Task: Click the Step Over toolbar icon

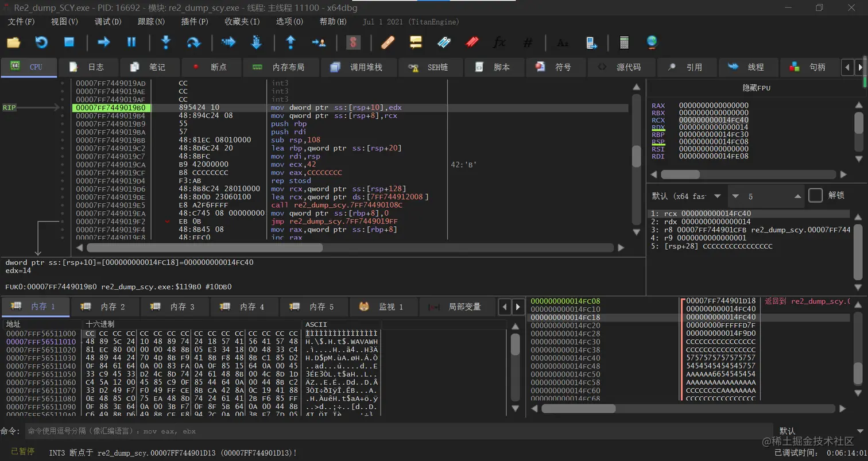Action: pyautogui.click(x=194, y=42)
